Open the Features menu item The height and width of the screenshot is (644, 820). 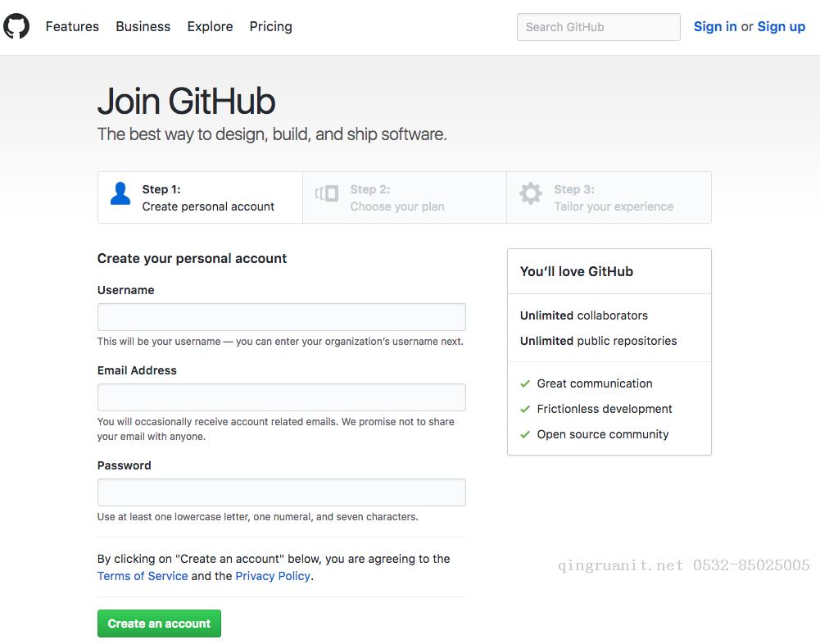pyautogui.click(x=72, y=26)
